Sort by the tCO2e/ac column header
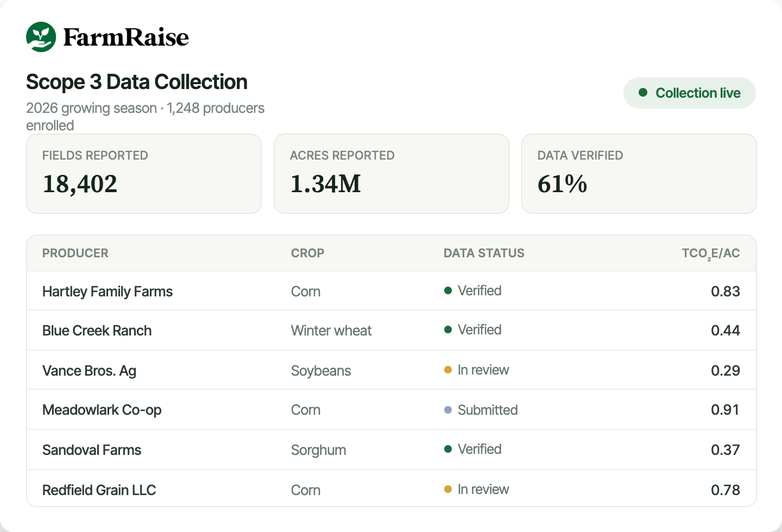Viewport: 782px width, 532px height. click(711, 254)
